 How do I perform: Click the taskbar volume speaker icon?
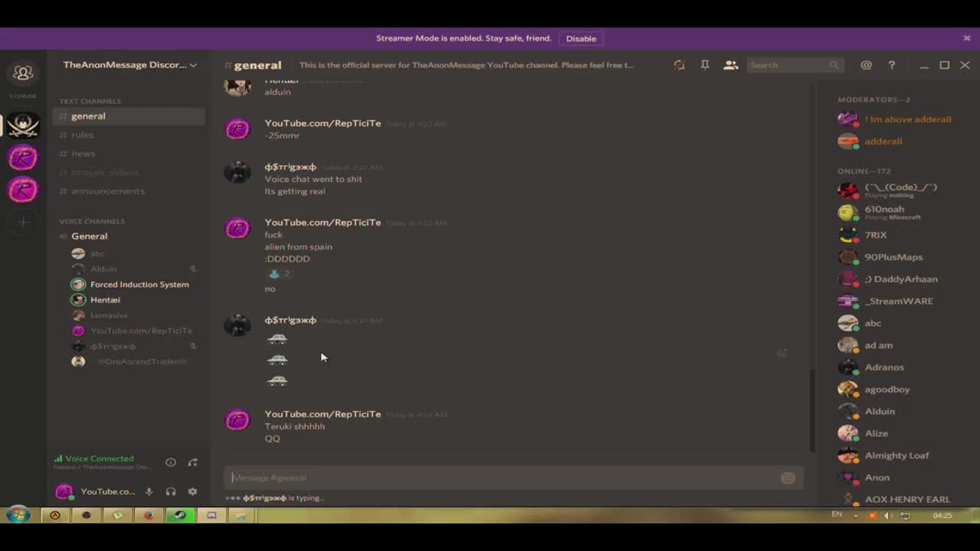click(888, 515)
